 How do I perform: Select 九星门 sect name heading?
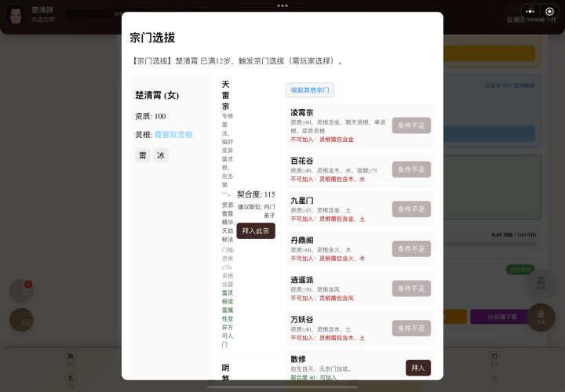pos(302,201)
